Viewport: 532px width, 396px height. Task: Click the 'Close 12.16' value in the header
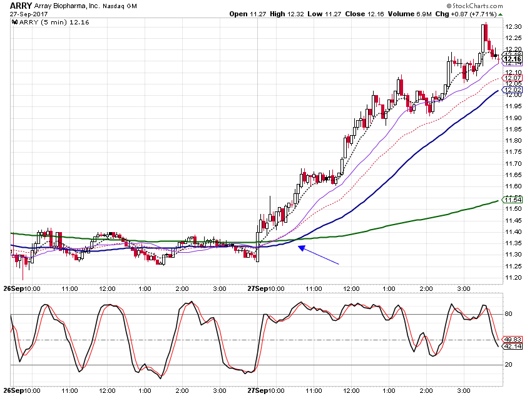pos(364,14)
